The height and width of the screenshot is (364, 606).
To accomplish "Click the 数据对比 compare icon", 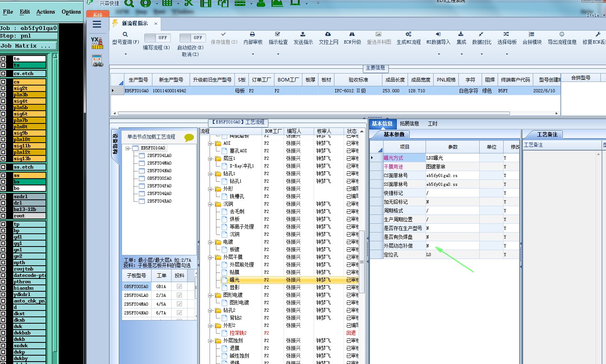I will click(481, 34).
